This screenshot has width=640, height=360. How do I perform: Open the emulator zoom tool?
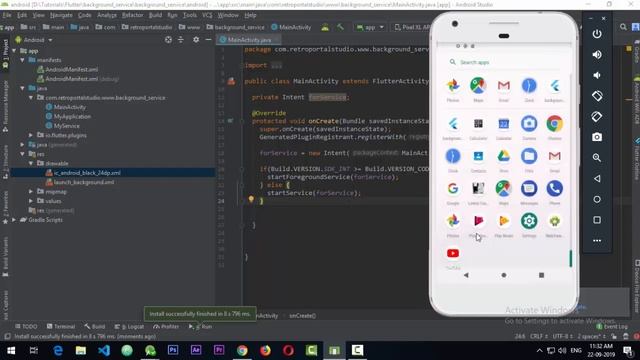pos(597,158)
